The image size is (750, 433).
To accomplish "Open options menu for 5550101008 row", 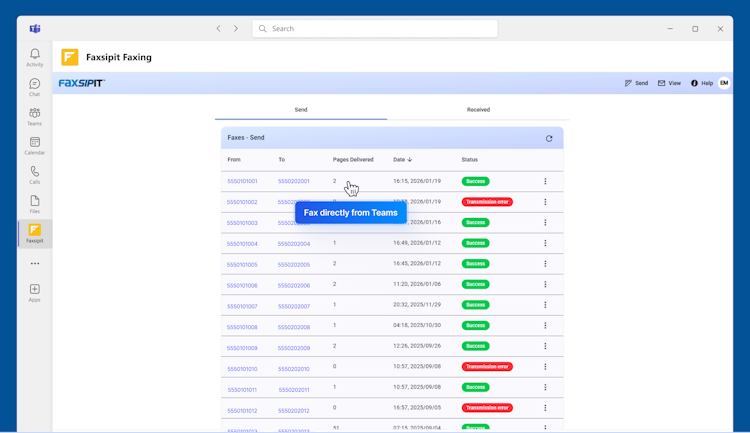I will [x=545, y=325].
